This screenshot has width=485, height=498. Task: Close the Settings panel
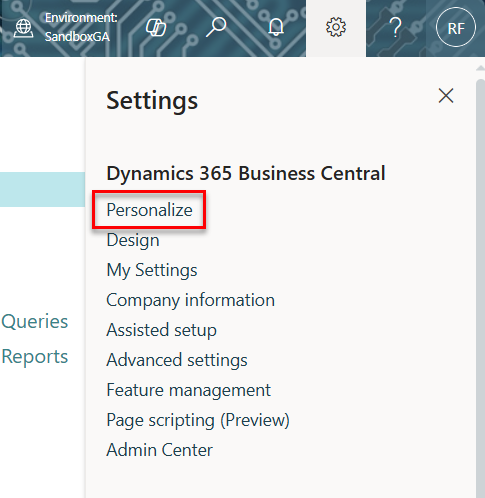446,96
